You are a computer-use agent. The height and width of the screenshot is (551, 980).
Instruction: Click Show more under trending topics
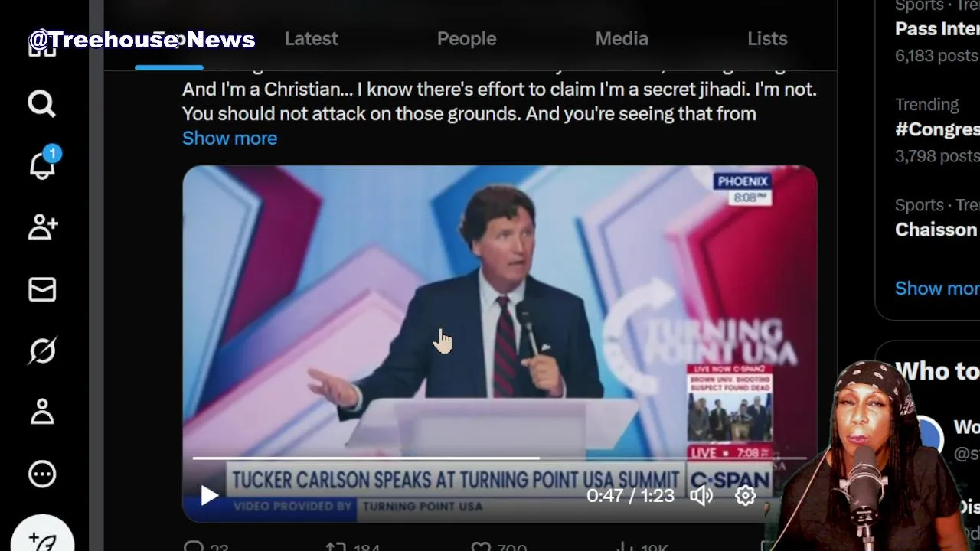[937, 288]
